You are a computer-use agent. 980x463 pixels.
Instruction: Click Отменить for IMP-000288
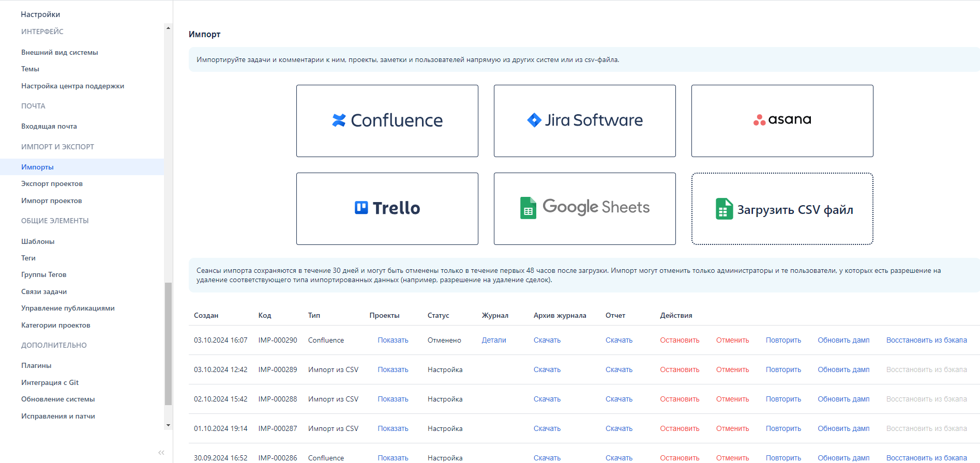point(732,399)
